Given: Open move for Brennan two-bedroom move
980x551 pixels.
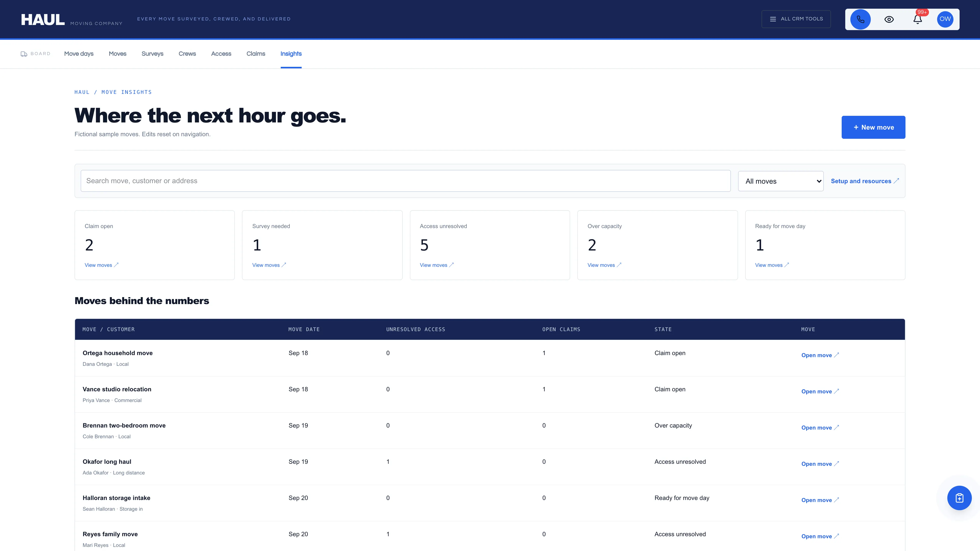Looking at the screenshot, I should pyautogui.click(x=820, y=428).
